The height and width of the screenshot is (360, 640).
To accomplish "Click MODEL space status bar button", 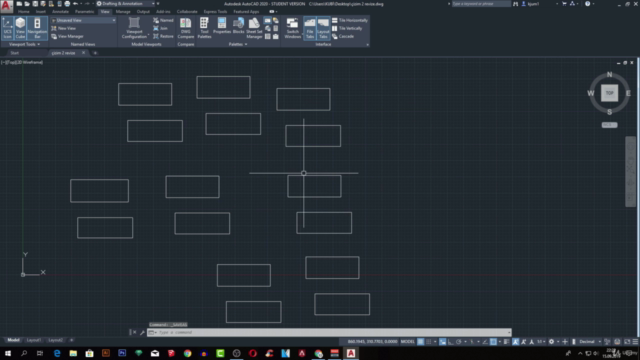I will click(408, 342).
